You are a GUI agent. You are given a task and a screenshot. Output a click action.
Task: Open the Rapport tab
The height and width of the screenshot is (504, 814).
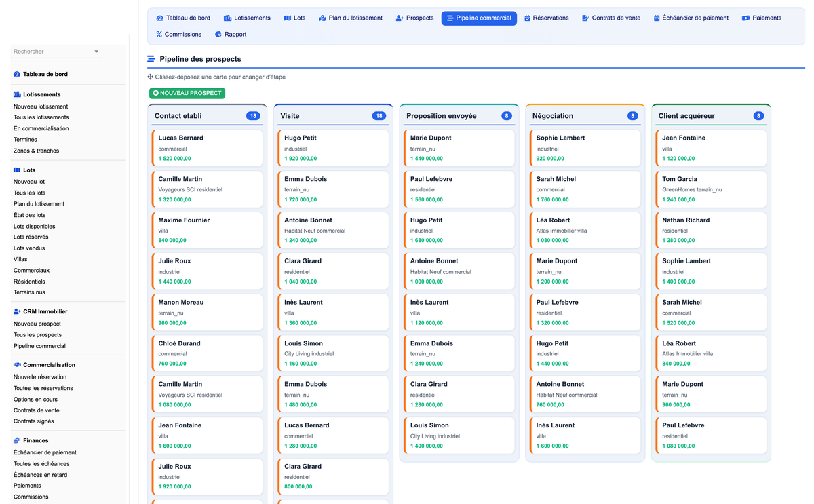231,35
